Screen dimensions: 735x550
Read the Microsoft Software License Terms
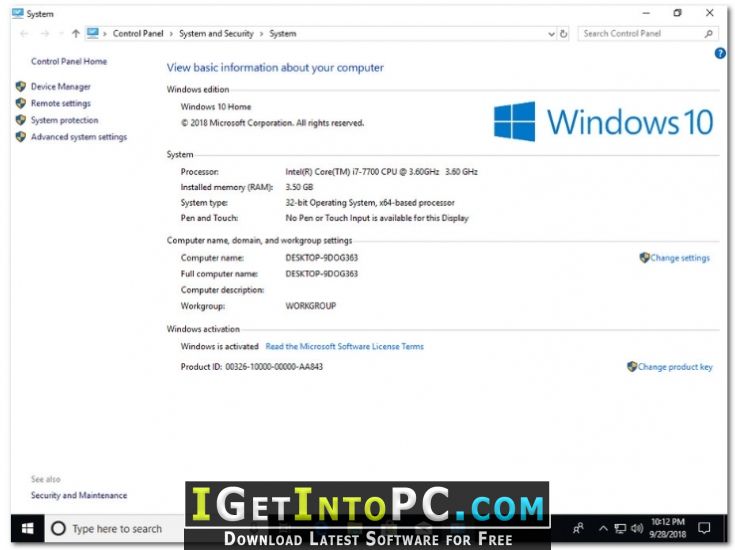coord(345,347)
